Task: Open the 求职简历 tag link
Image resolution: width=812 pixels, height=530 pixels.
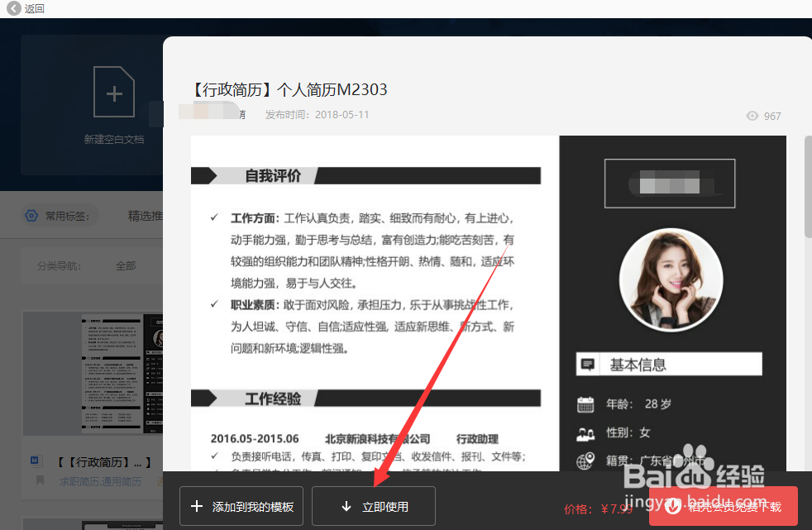Action: tap(73, 480)
